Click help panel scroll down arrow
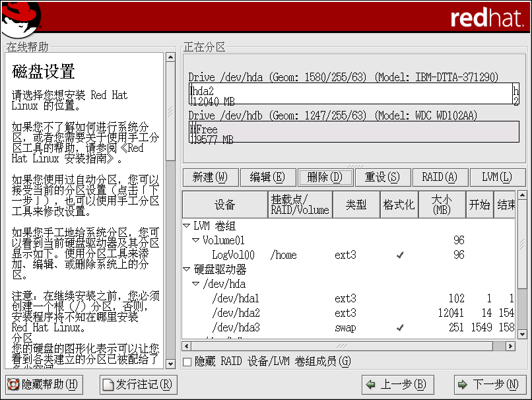Viewport: 532px width, 400px height. [x=171, y=364]
